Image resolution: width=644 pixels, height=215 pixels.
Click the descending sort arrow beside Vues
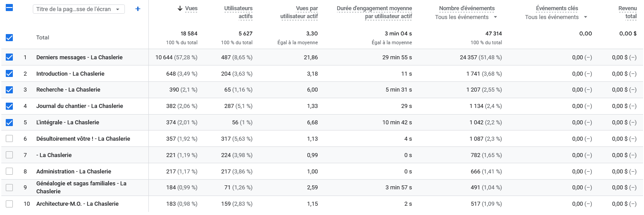[x=180, y=8]
